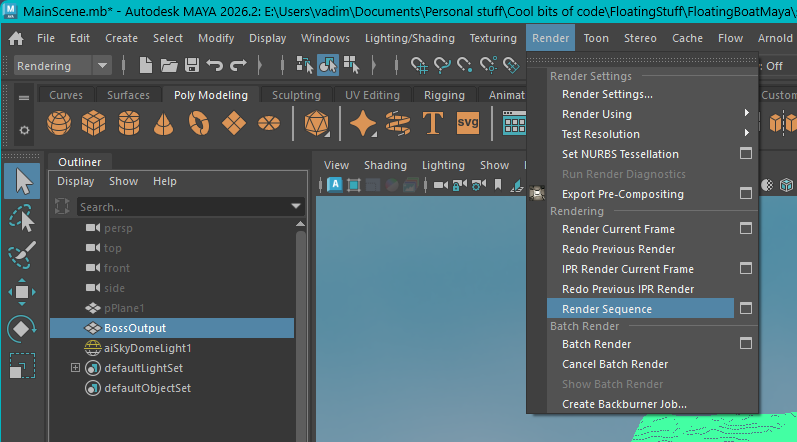Choose Select by component type icon
Screen dimensions: 797x442
point(351,66)
